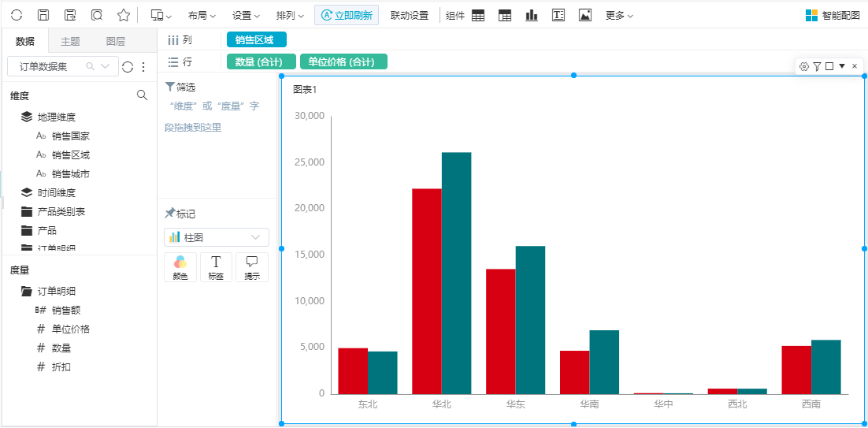Switch to the 数据 tab
The height and width of the screenshot is (428, 868).
coord(25,42)
